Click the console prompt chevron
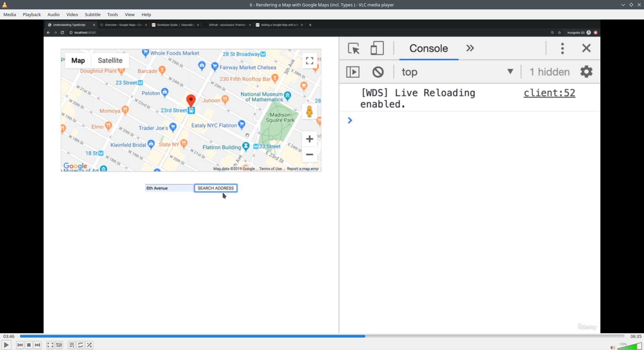Screen dimensions: 644x350 pyautogui.click(x=350, y=120)
